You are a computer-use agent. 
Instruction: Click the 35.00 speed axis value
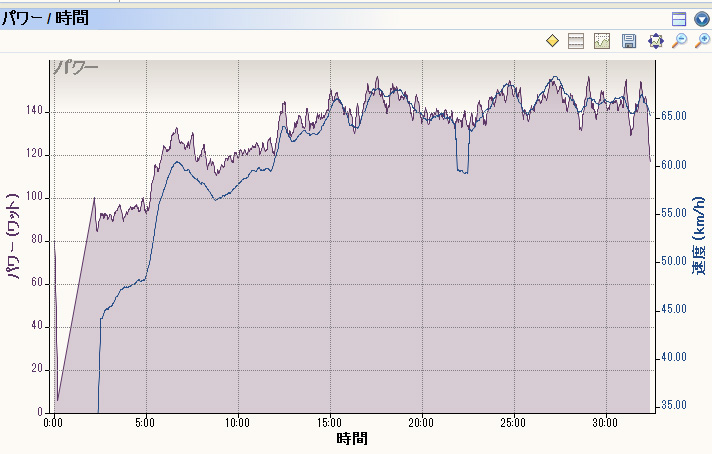pyautogui.click(x=673, y=405)
